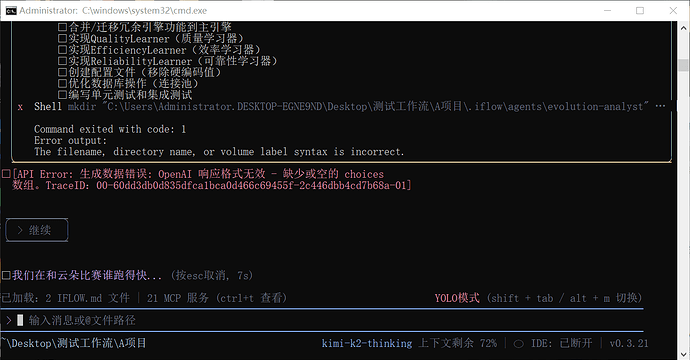Click the scroll down arrow of scrollbar

(x=683, y=354)
